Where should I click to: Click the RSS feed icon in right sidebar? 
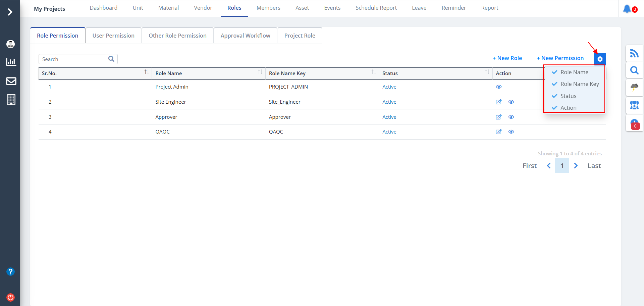634,53
